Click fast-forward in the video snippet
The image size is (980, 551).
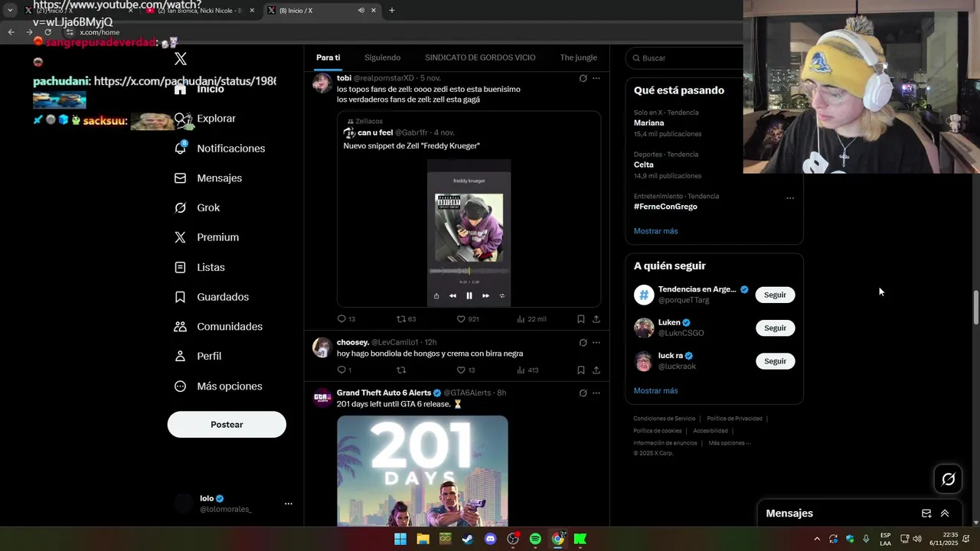pos(485,295)
